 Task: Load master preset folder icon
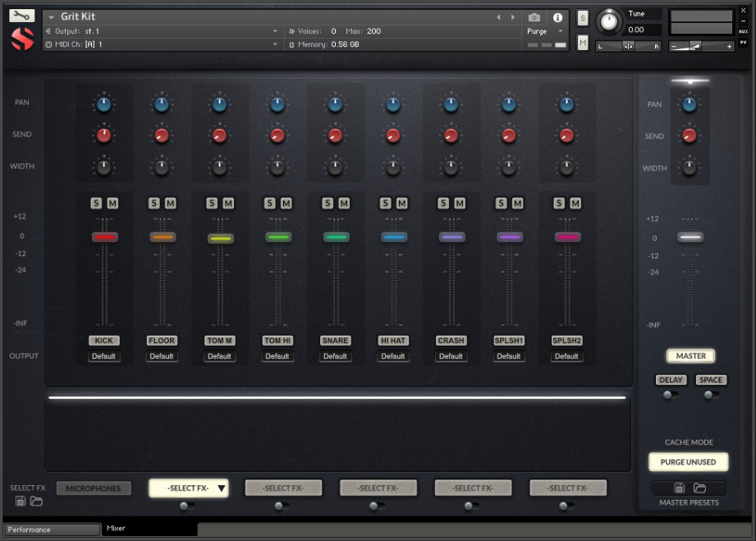coord(699,488)
